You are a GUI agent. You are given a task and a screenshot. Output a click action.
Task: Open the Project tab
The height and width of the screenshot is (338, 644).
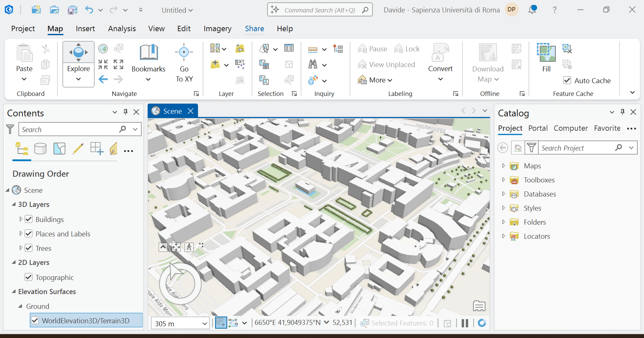pos(23,29)
